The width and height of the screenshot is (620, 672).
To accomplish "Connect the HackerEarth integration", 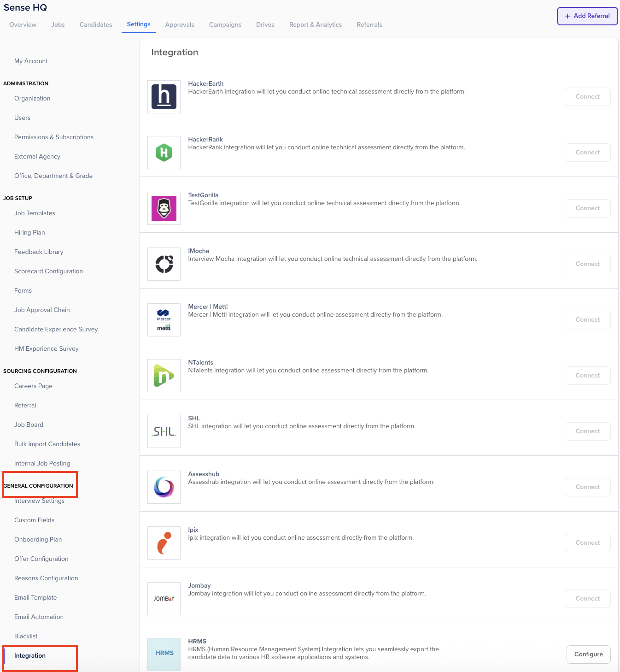I will point(588,97).
